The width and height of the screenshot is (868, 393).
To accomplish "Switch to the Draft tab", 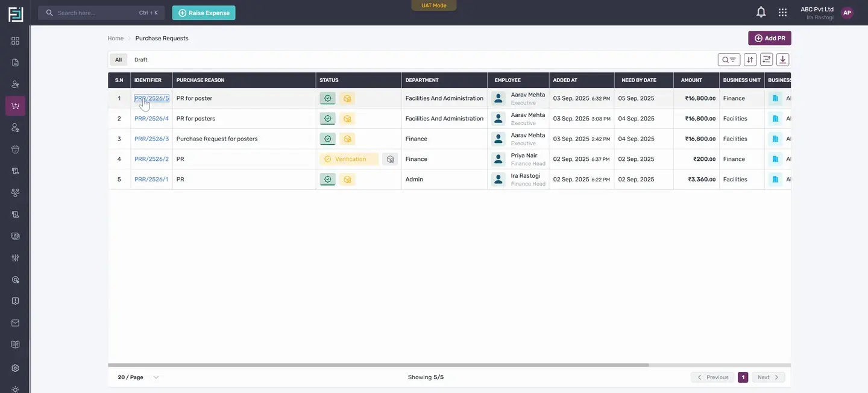I will coord(141,60).
